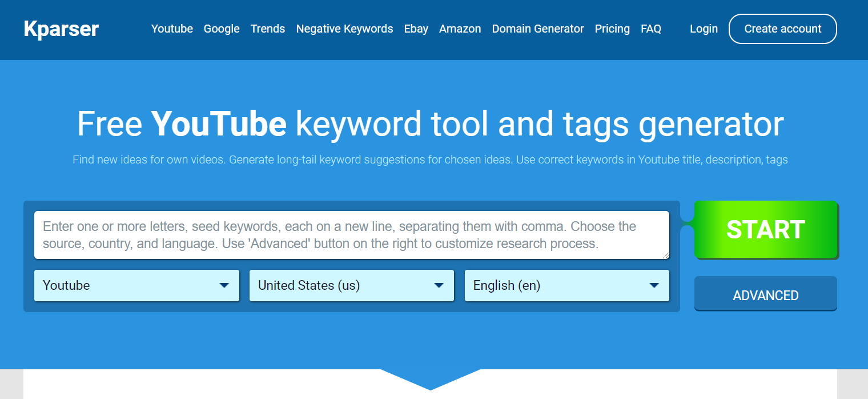Screen dimensions: 868x399
Task: Go to the Trends page
Action: coord(268,29)
